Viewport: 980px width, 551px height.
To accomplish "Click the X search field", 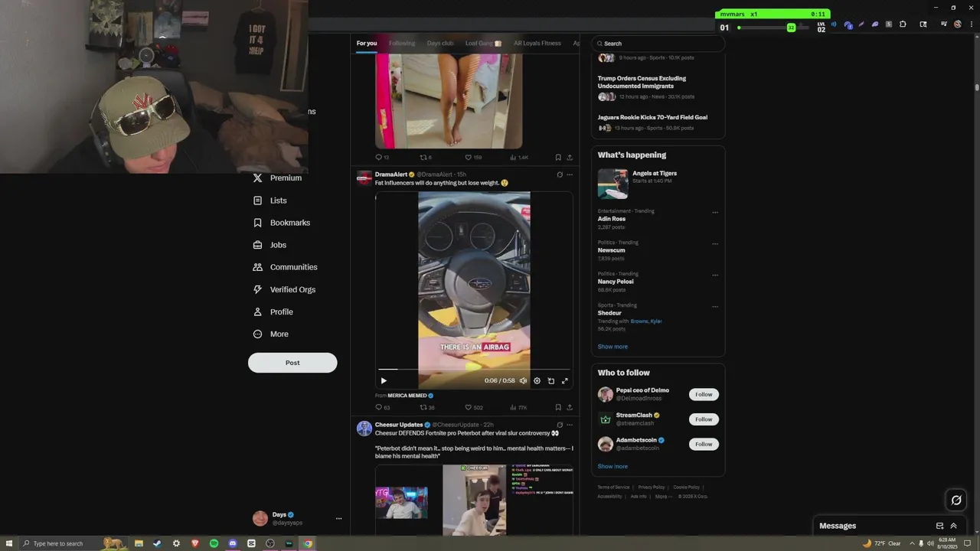I will click(x=658, y=44).
